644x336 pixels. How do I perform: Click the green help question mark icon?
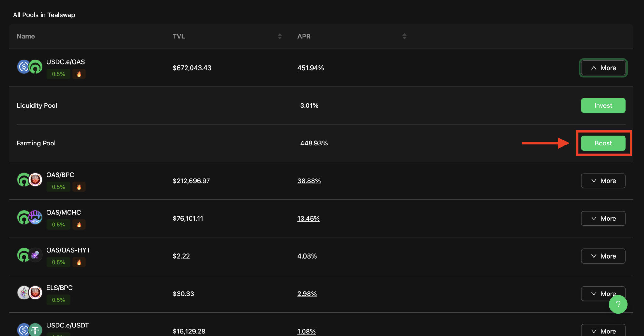tap(618, 304)
